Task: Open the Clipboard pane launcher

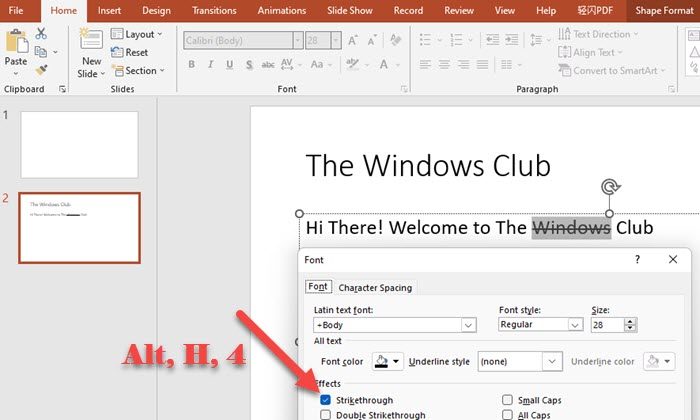Action: (x=62, y=89)
